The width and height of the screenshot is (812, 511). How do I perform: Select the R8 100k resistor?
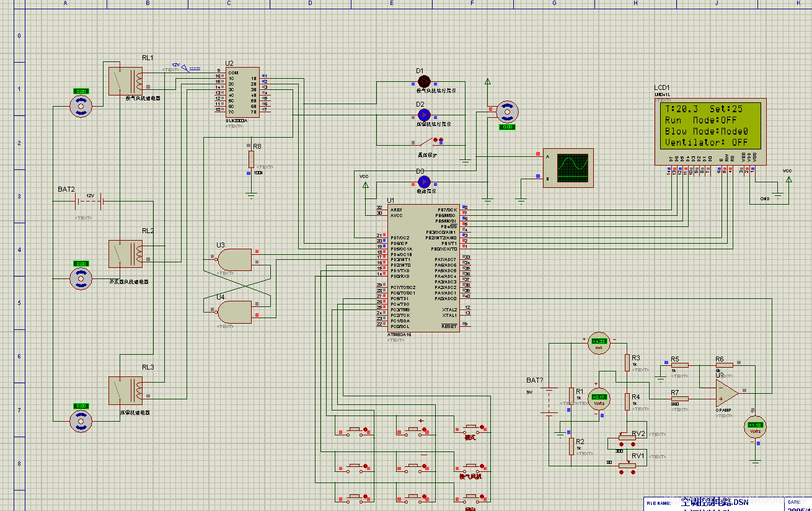(251, 159)
